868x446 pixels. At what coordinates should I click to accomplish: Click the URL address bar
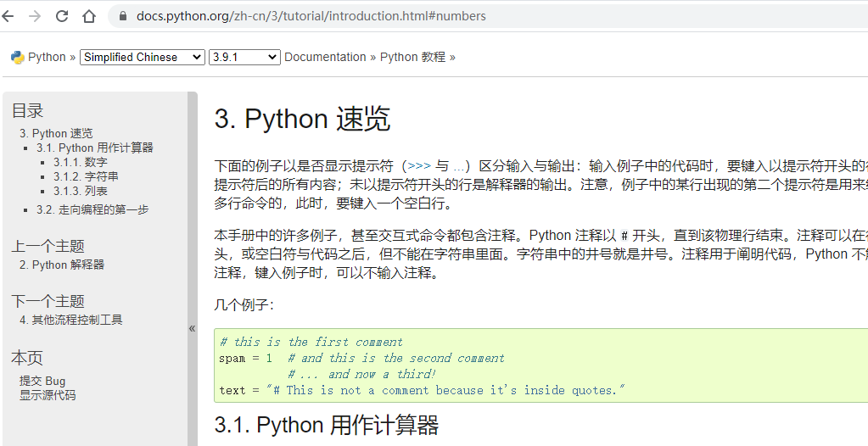[x=487, y=16]
